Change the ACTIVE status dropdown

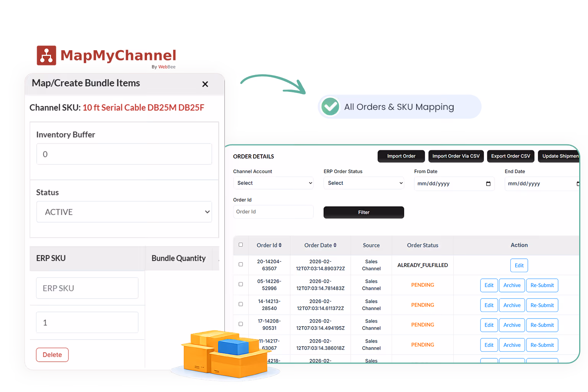pos(124,212)
